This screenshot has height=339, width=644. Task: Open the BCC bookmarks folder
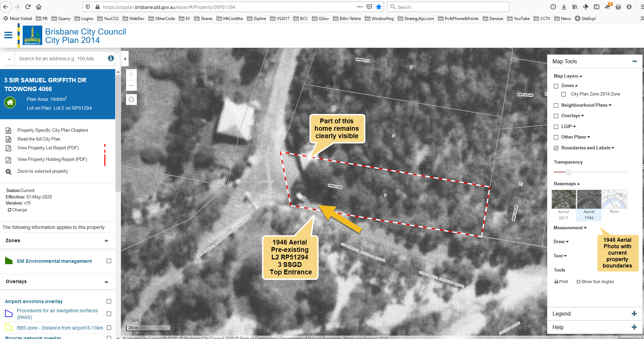tap(301, 19)
